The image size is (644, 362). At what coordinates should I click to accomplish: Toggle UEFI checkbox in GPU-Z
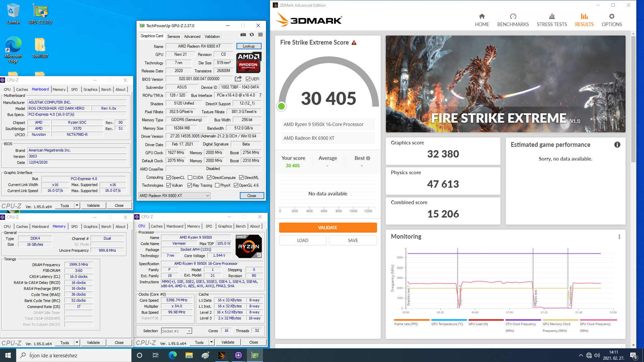(248, 79)
